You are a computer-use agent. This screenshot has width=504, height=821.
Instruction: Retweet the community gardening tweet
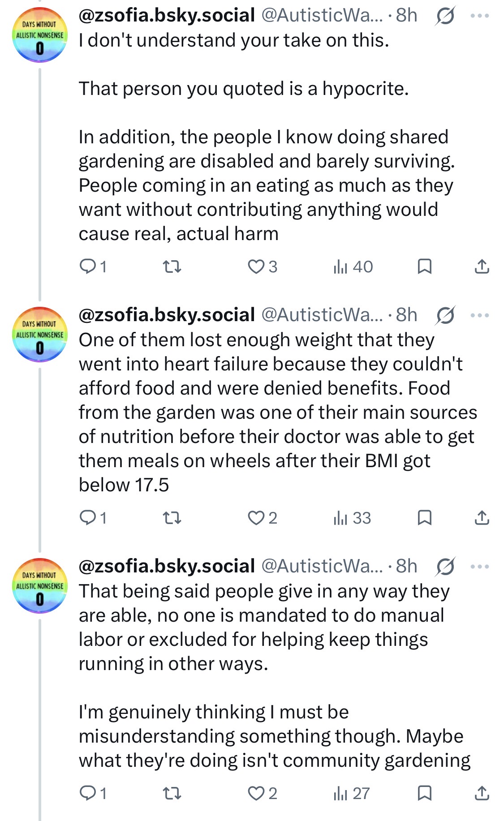pos(171,793)
